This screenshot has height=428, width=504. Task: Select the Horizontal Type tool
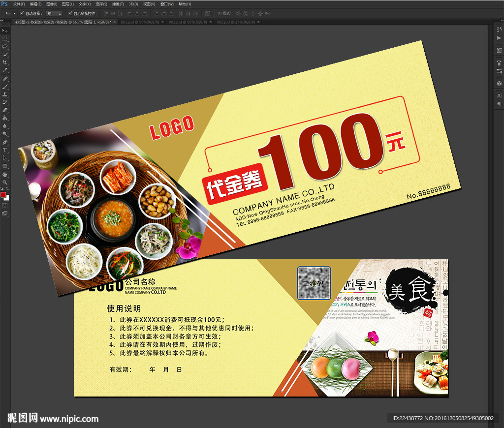[5, 150]
